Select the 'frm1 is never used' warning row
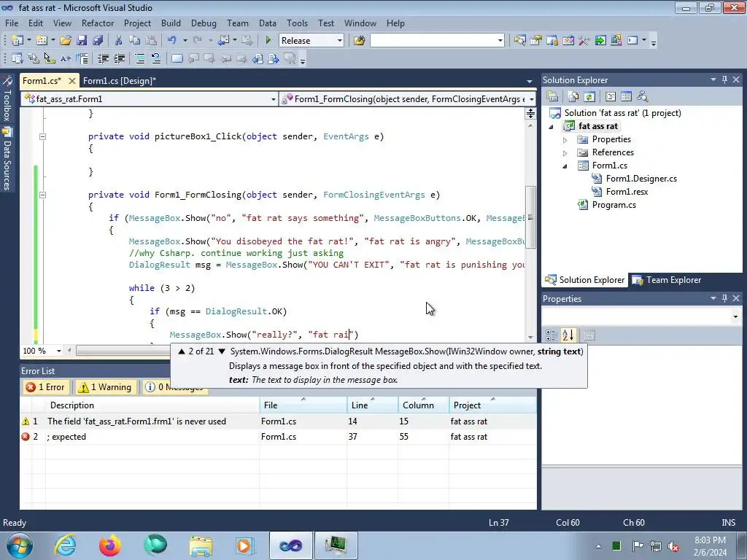Viewport: 747px width, 560px height. click(x=278, y=421)
